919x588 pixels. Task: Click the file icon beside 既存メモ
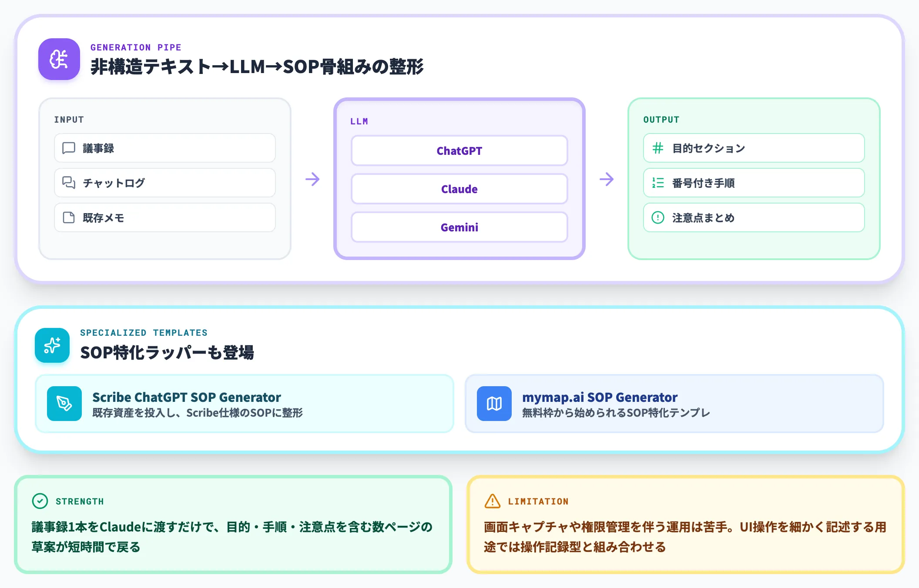69,217
